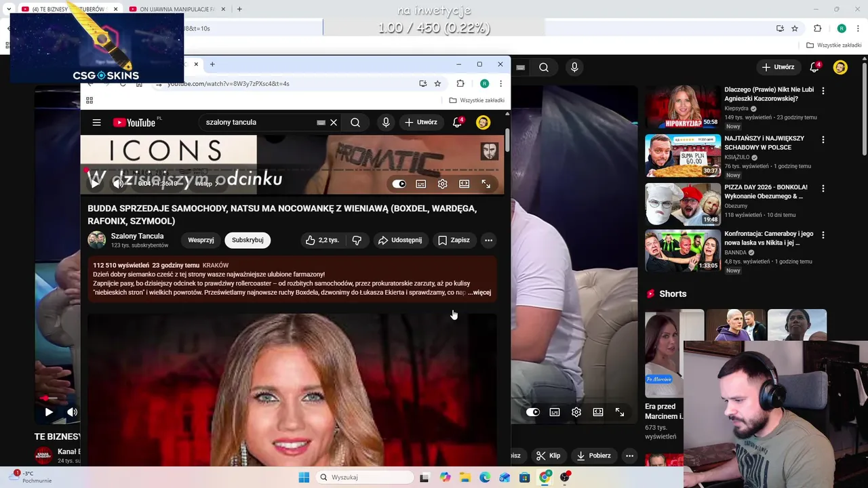Open voice search in the back YouTube window
This screenshot has width=868, height=488.
click(x=574, y=67)
